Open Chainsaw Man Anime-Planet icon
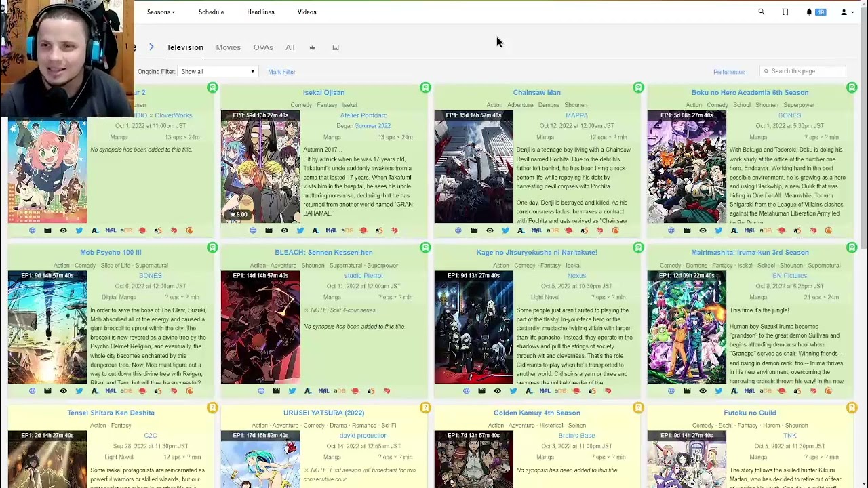Image resolution: width=868 pixels, height=488 pixels. pyautogui.click(x=568, y=230)
